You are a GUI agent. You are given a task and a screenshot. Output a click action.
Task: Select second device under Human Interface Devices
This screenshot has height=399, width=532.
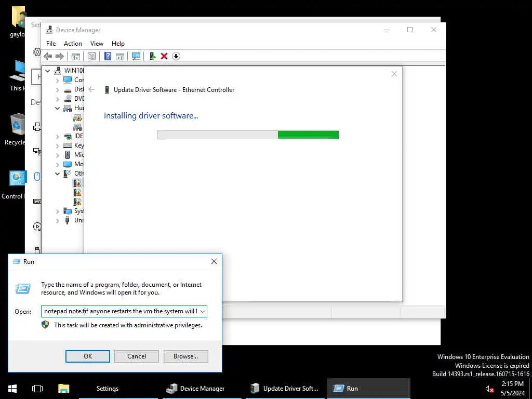click(77, 127)
